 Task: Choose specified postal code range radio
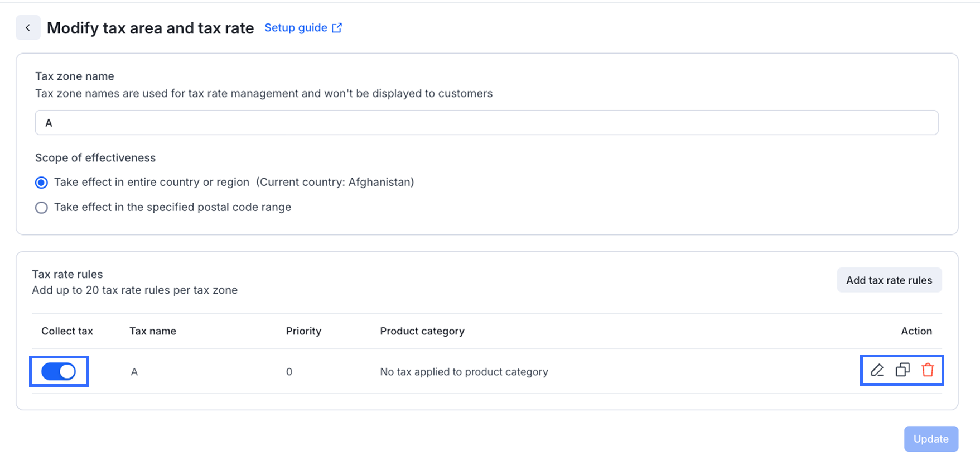41,208
